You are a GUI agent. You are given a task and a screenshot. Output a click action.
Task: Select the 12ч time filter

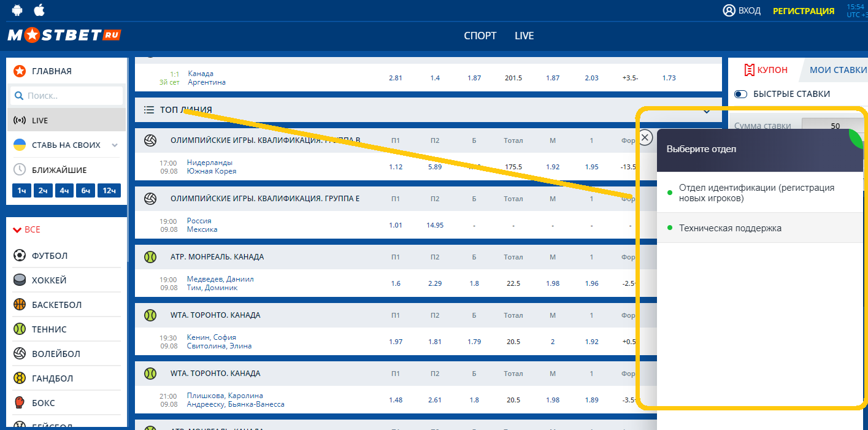[x=109, y=191]
